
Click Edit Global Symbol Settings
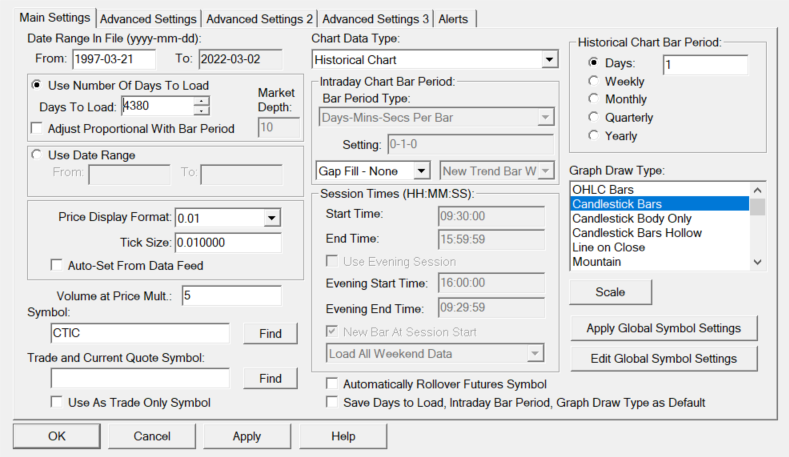pyautogui.click(x=664, y=358)
